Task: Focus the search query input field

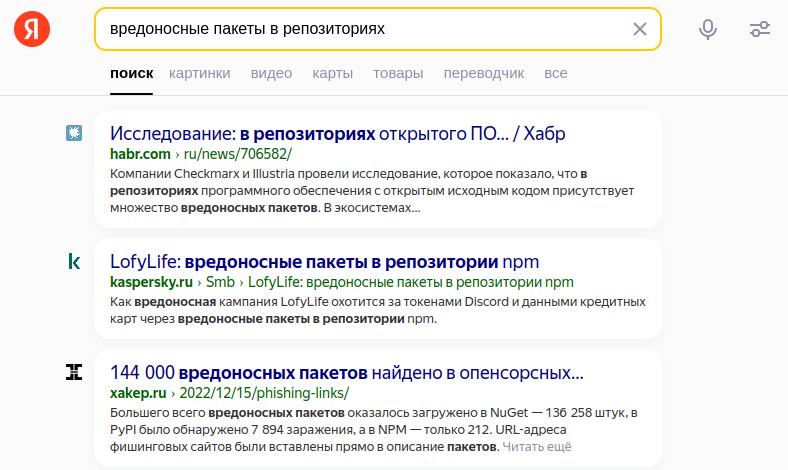Action: click(360, 29)
